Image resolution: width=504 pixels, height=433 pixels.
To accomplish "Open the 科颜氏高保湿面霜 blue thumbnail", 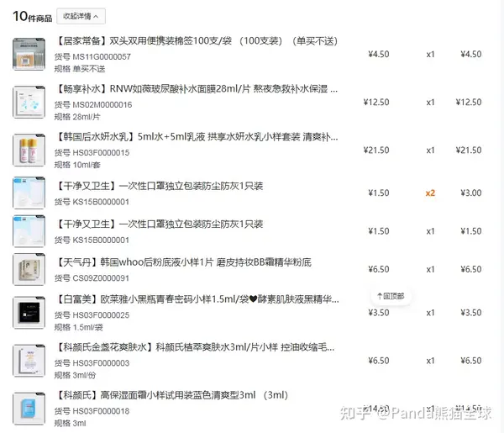I will [29, 409].
